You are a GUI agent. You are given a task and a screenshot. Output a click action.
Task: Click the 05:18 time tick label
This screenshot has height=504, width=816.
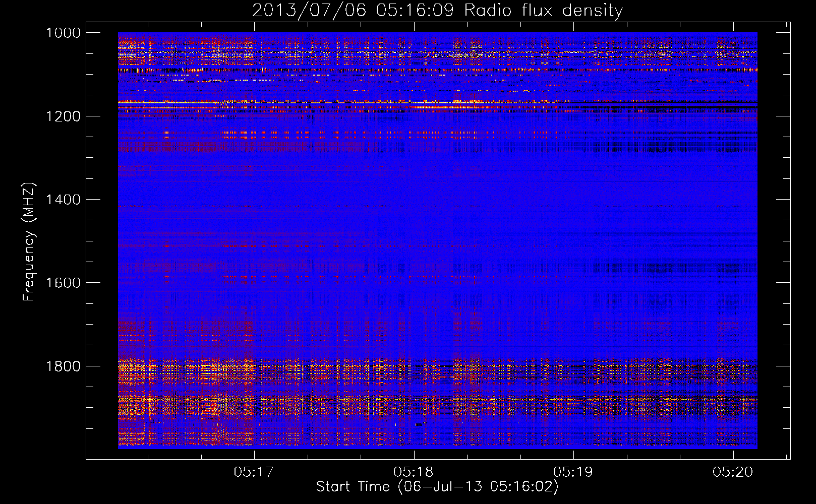(x=414, y=472)
